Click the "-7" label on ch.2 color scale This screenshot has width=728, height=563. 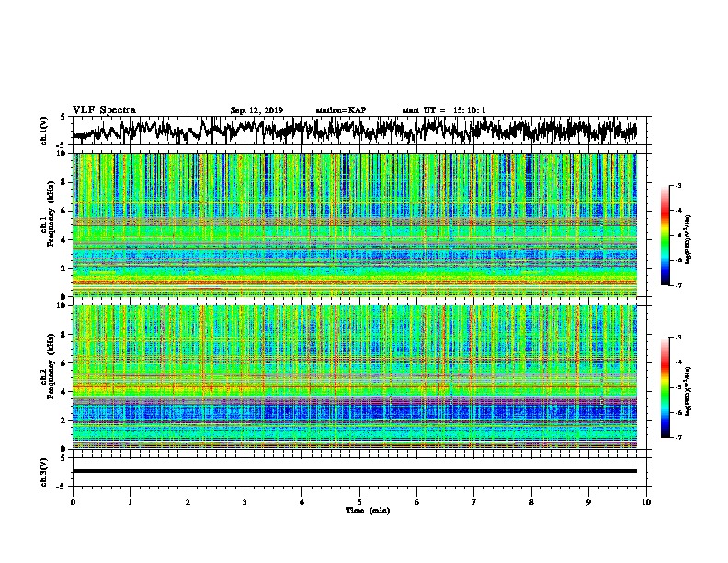pos(678,437)
